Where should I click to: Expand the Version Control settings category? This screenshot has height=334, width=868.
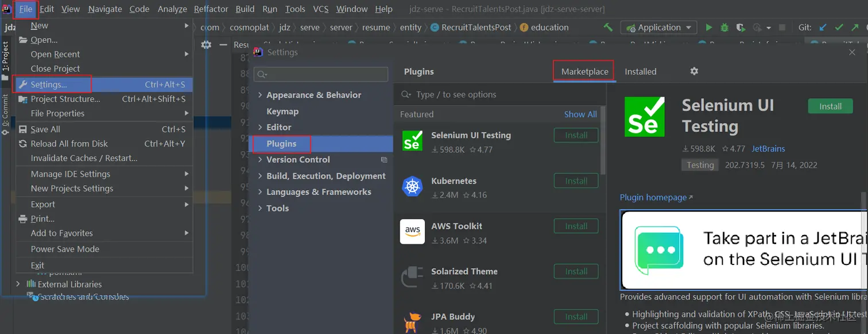pyautogui.click(x=260, y=160)
